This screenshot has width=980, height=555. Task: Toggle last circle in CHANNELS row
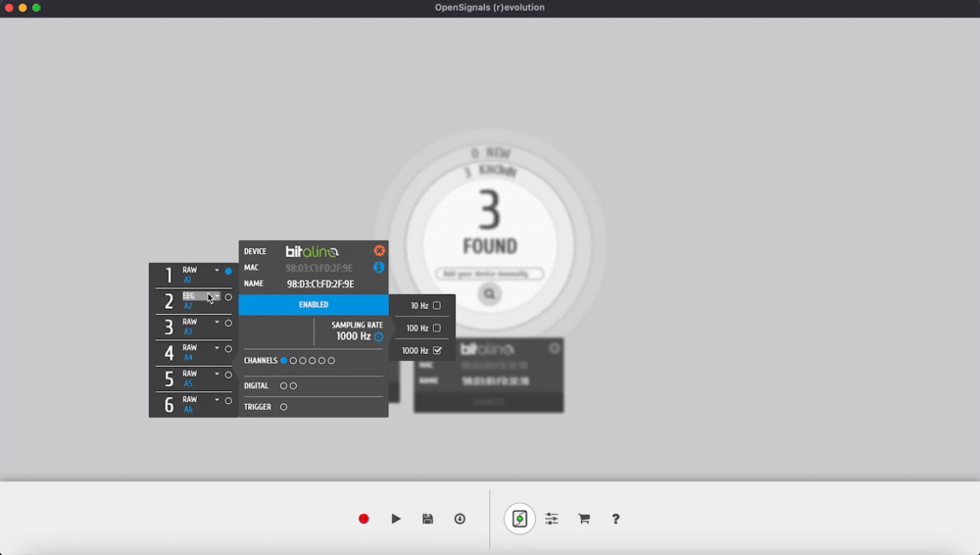tap(331, 361)
